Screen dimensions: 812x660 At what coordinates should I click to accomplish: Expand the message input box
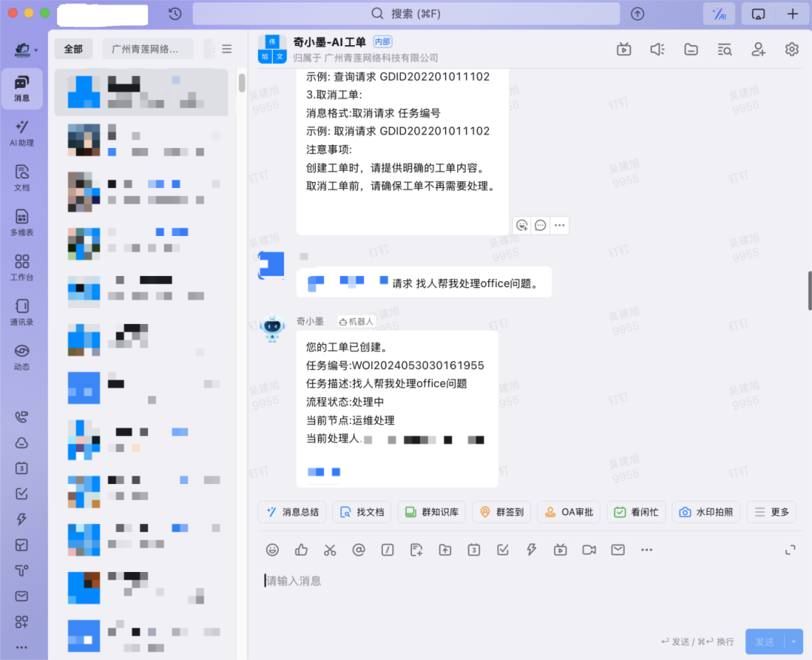[790, 549]
